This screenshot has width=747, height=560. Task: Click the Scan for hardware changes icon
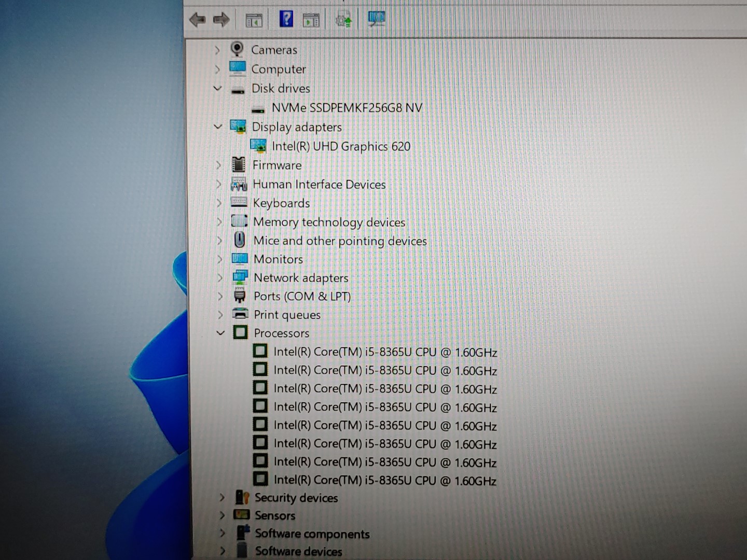tap(376, 19)
